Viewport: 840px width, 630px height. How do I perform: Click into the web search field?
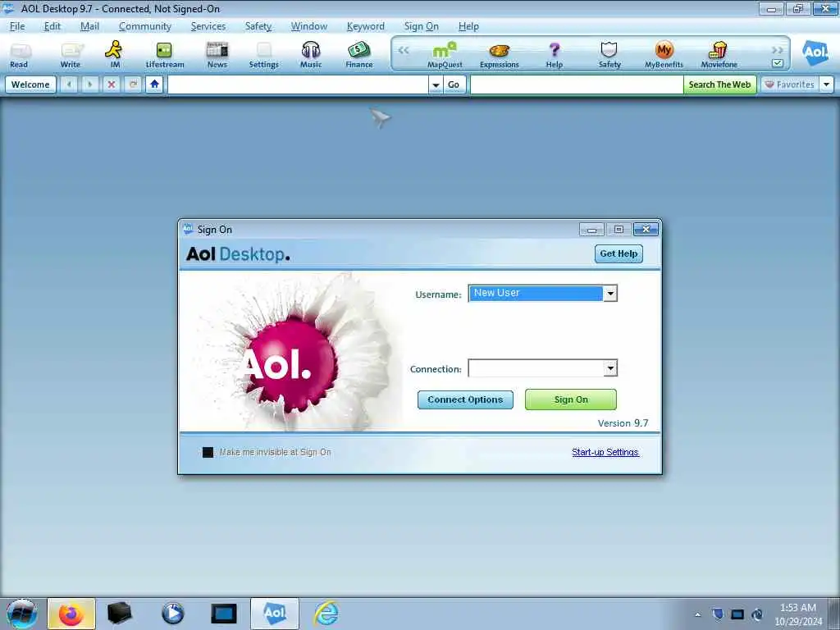(577, 84)
